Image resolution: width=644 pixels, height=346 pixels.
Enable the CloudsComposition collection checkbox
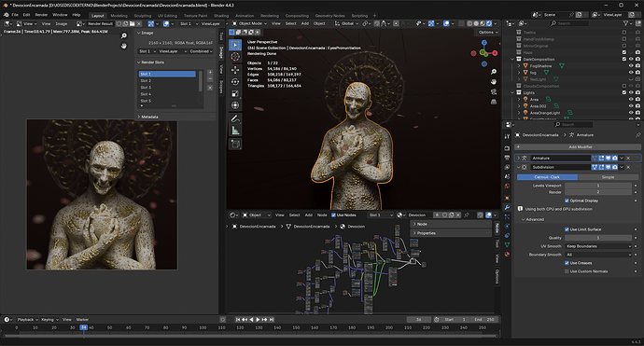[x=624, y=86]
